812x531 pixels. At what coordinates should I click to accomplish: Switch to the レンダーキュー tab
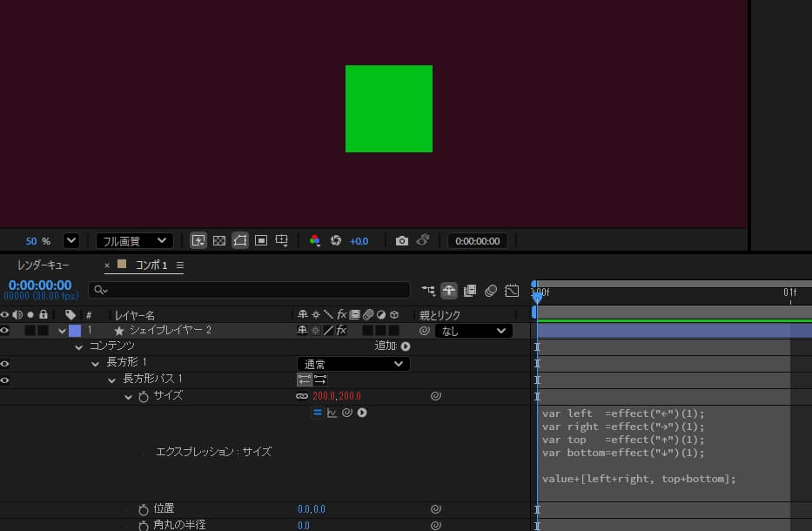point(44,265)
